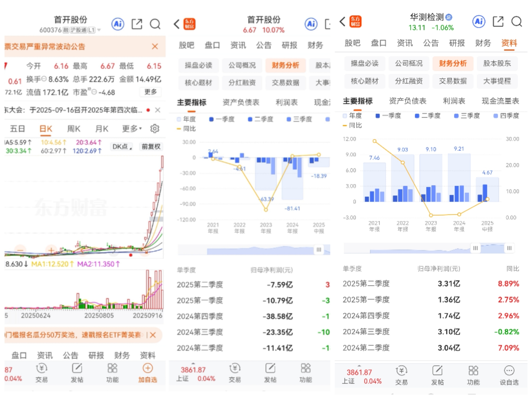Viewport: 532px width, 399px height.
Task: Open 现金流量表 tab in right panel
Action: pos(500,101)
